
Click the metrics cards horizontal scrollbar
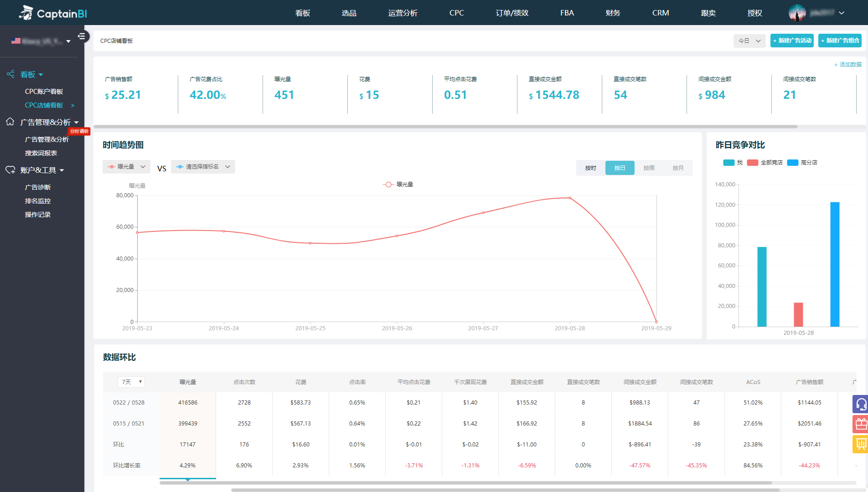point(445,127)
